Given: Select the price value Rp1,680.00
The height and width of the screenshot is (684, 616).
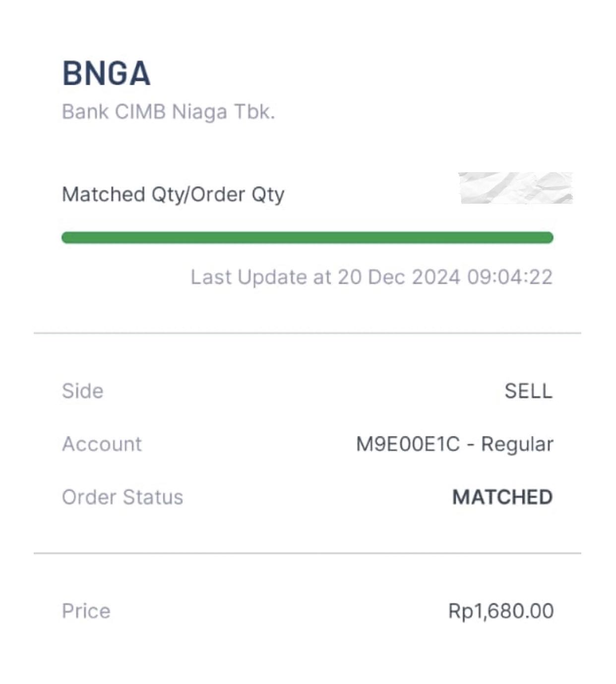Looking at the screenshot, I should [501, 611].
